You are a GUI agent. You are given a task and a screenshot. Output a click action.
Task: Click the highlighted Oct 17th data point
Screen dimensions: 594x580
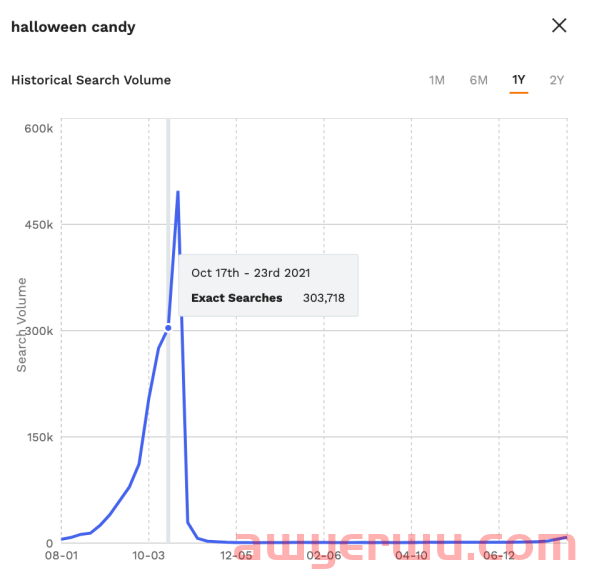[168, 328]
